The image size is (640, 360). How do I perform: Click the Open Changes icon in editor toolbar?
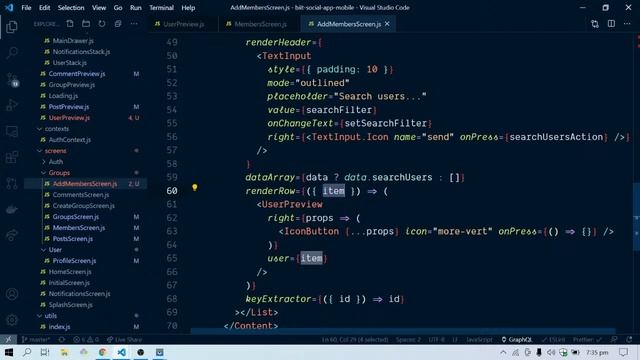coord(595,24)
